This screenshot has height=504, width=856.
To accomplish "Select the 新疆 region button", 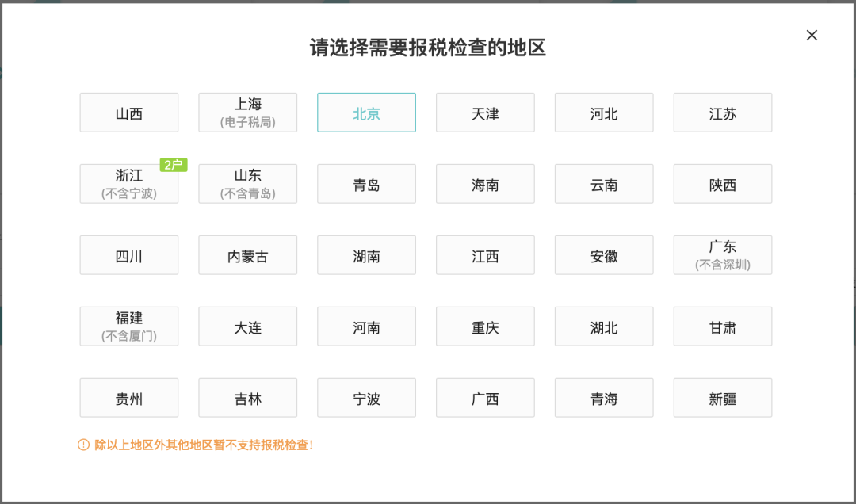I will point(723,398).
